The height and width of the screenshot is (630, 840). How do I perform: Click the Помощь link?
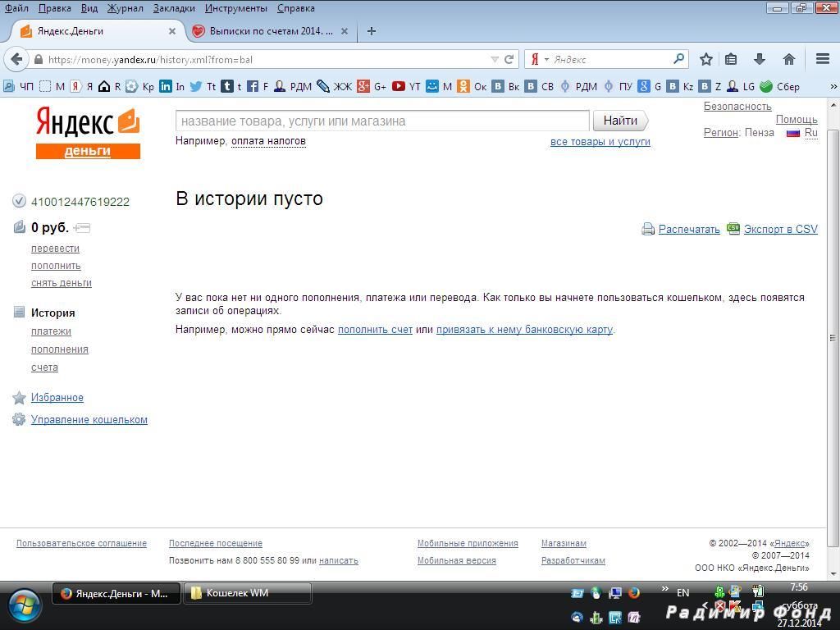797,120
